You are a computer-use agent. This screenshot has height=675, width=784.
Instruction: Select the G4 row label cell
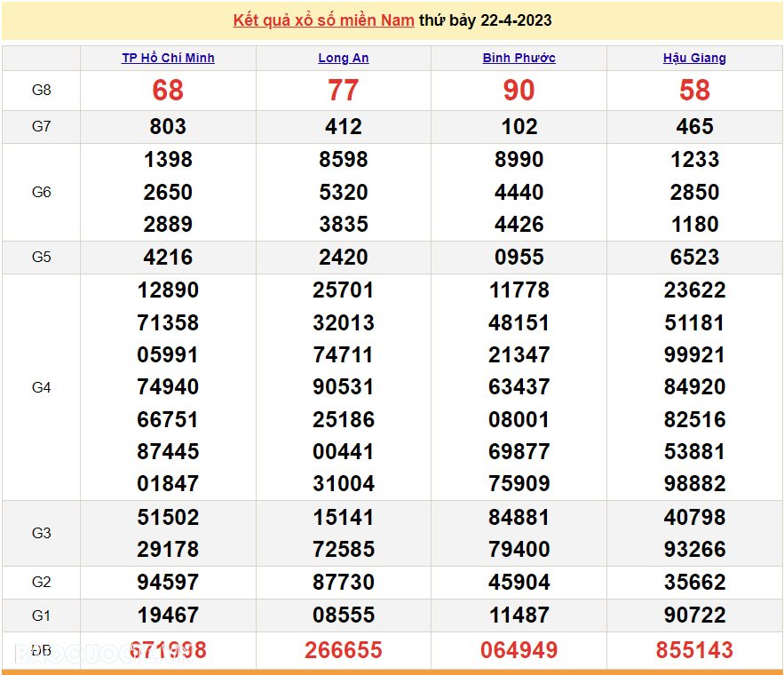(42, 387)
